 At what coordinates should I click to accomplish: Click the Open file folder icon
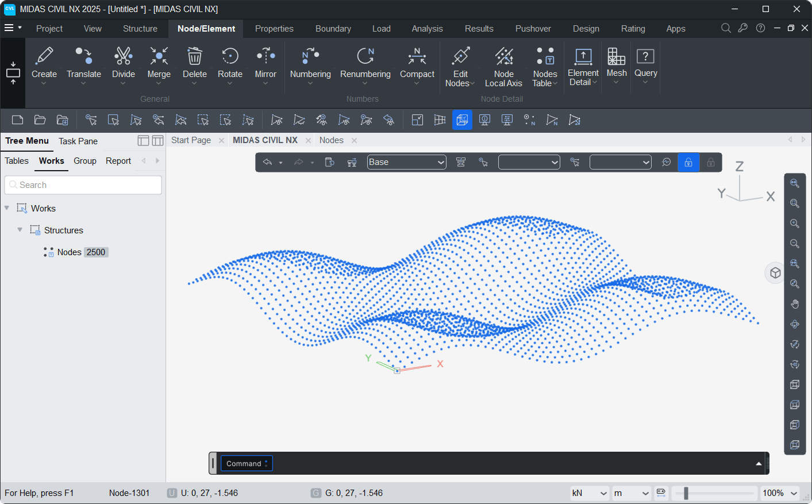(x=40, y=120)
